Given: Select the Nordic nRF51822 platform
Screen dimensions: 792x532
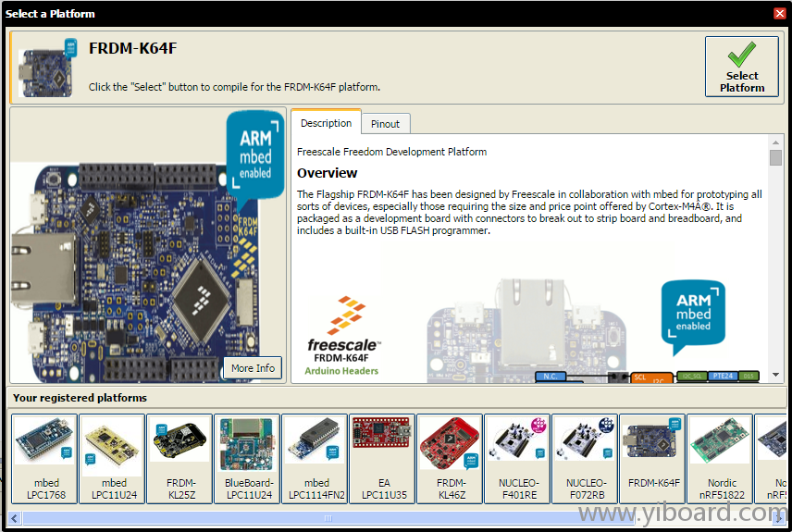Looking at the screenshot, I should point(720,459).
